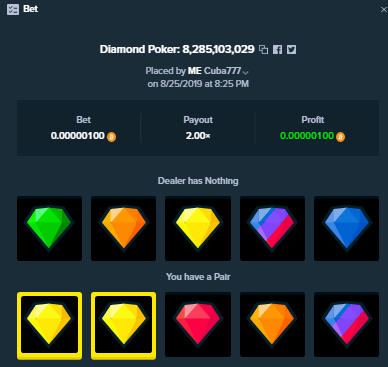Select your red diamond card

pyautogui.click(x=198, y=324)
